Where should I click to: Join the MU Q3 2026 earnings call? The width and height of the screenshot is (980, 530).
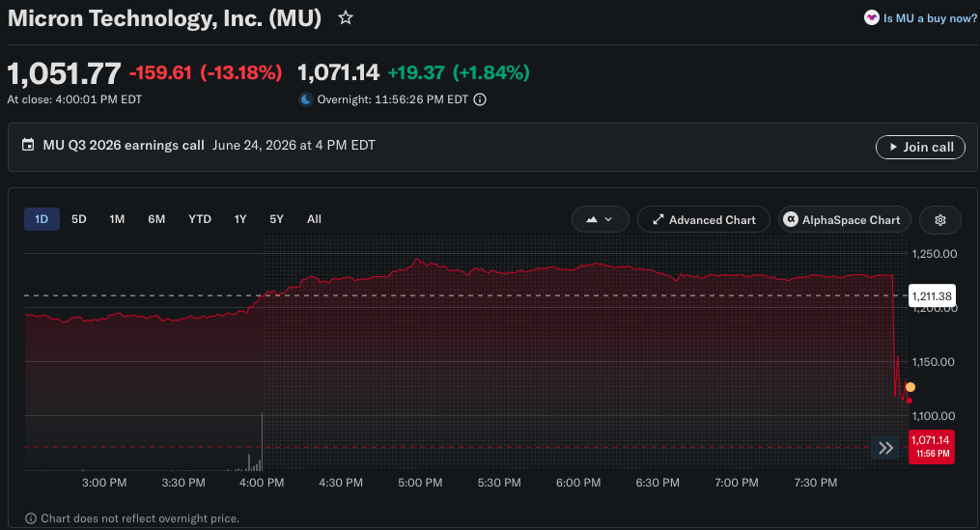[x=920, y=147]
